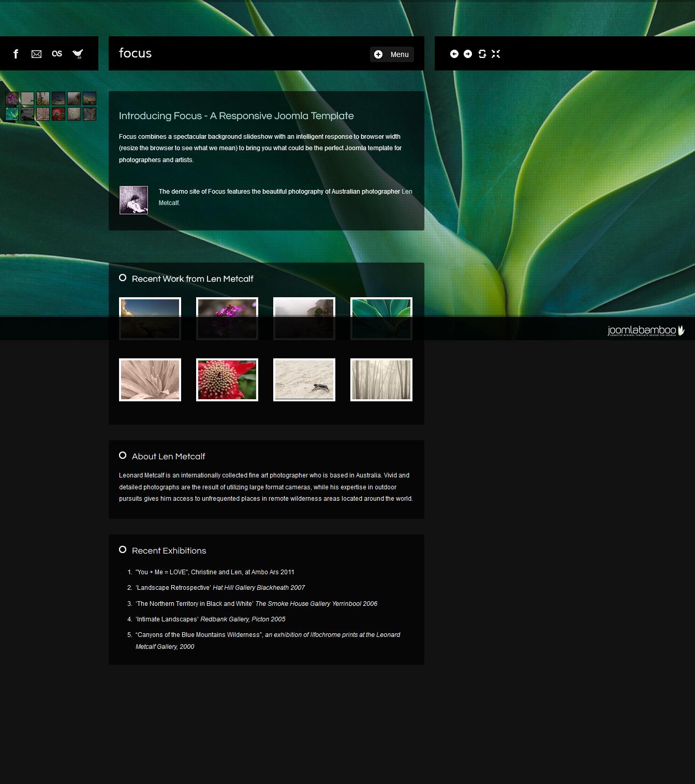Viewport: 695px width, 784px height.
Task: Click exhibition '"You + Me = LOVE"' entry
Action: point(215,572)
